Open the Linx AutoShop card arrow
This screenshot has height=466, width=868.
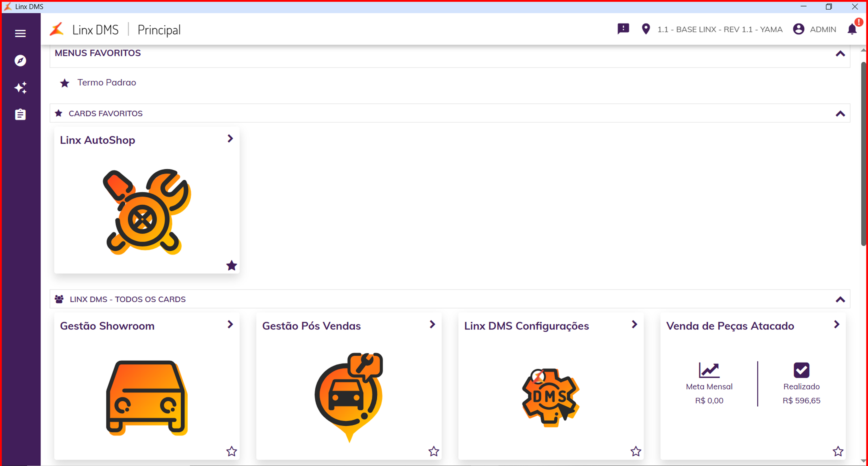(x=230, y=139)
